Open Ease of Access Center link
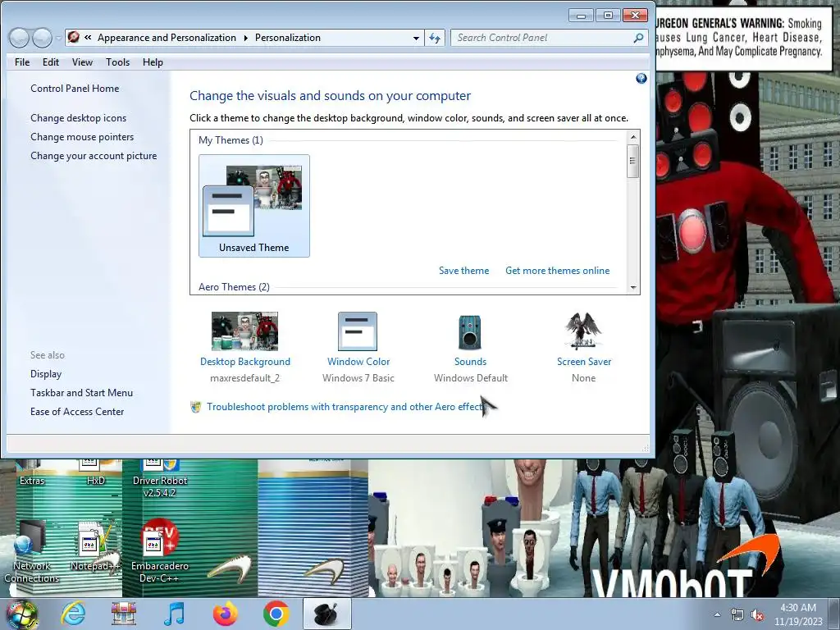840x630 pixels. point(77,412)
